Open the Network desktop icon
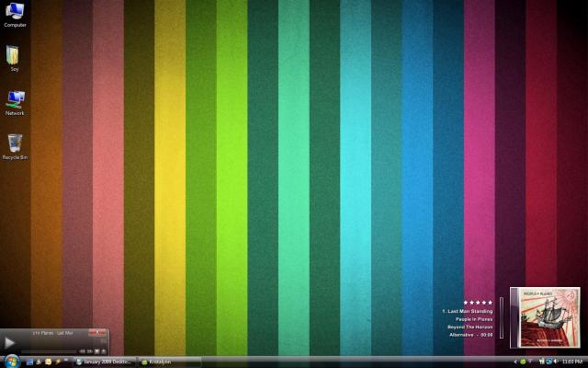Screen dimensions: 588x368 point(15,101)
